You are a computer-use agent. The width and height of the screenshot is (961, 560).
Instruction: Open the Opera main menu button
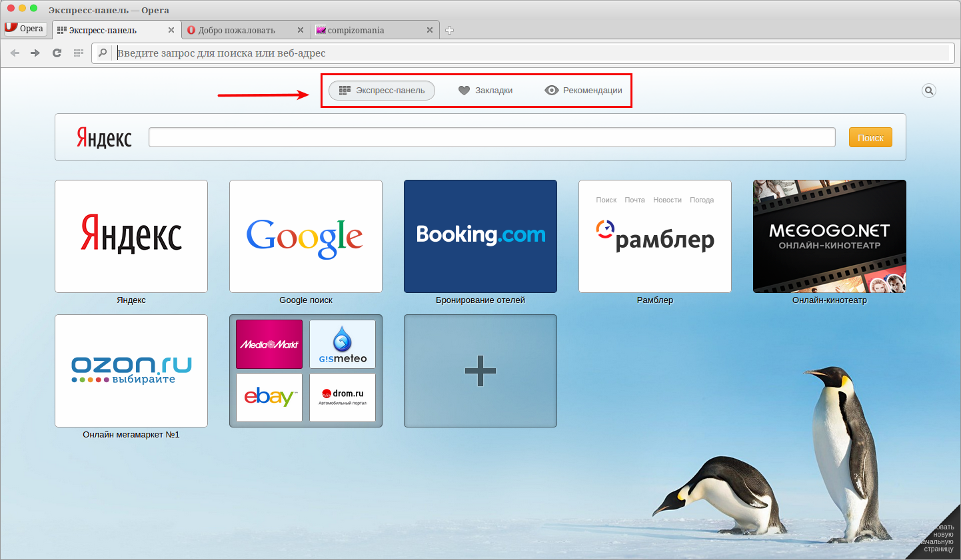[25, 29]
